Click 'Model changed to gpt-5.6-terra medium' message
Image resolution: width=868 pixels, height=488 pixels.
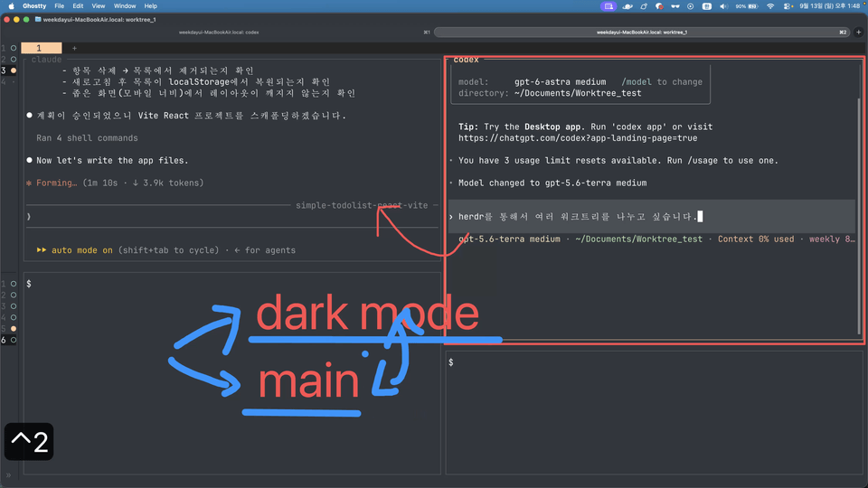click(552, 183)
